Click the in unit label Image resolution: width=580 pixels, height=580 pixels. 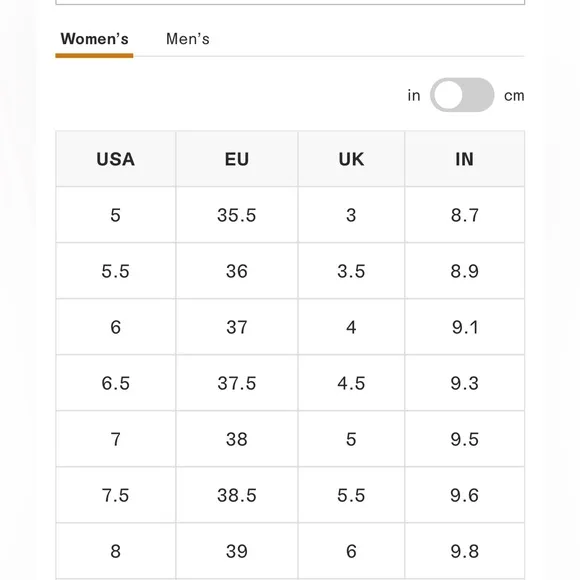414,95
